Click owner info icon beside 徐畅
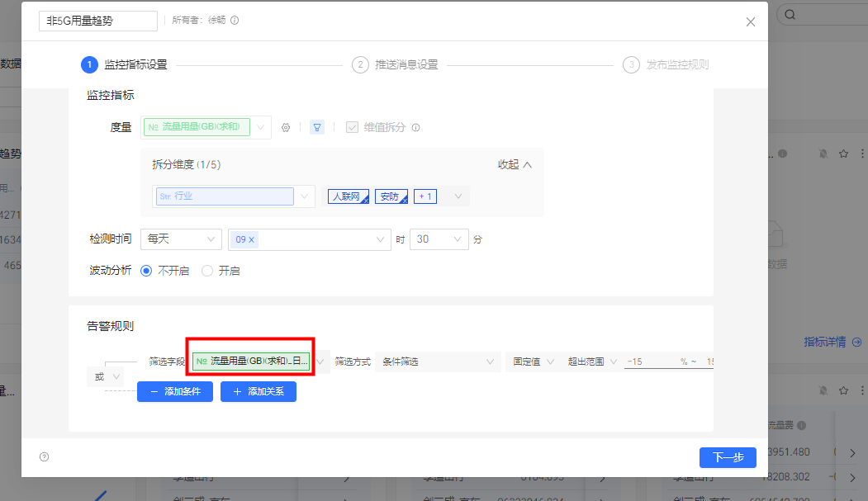This screenshot has height=501, width=868. click(x=235, y=21)
